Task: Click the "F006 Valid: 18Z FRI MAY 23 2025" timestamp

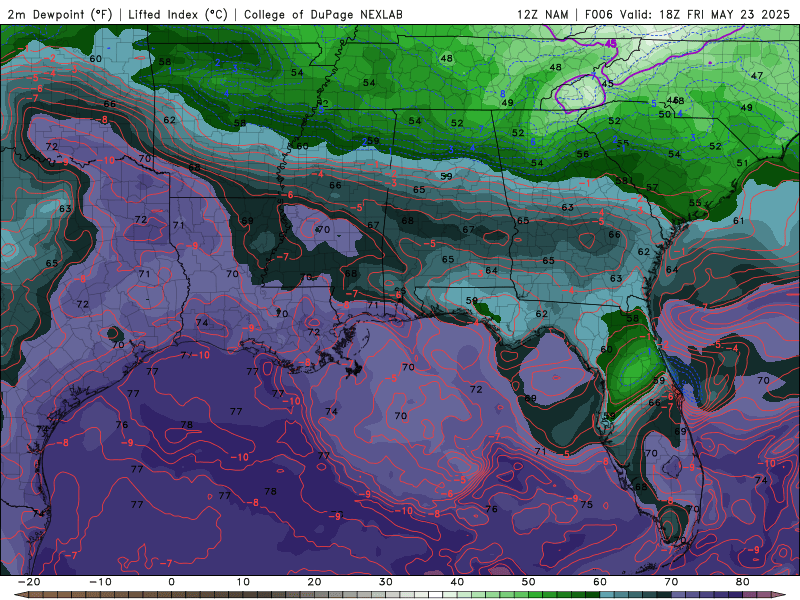Action: click(687, 15)
